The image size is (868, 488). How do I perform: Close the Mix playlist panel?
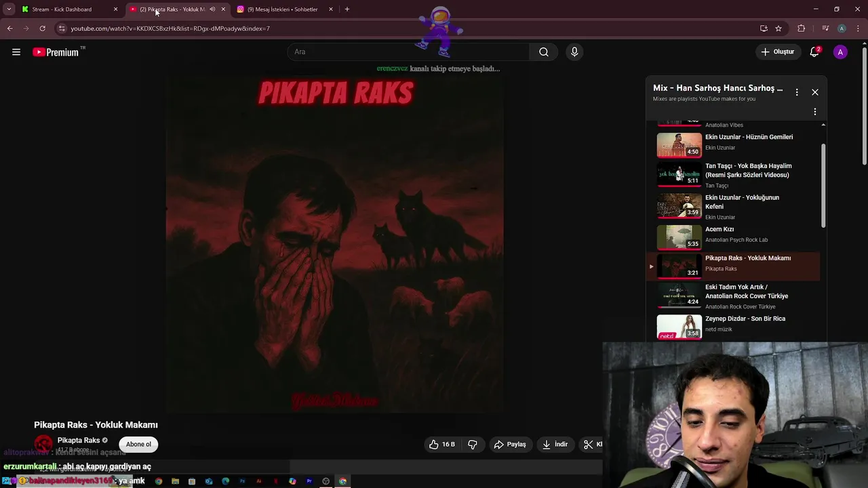pyautogui.click(x=815, y=92)
